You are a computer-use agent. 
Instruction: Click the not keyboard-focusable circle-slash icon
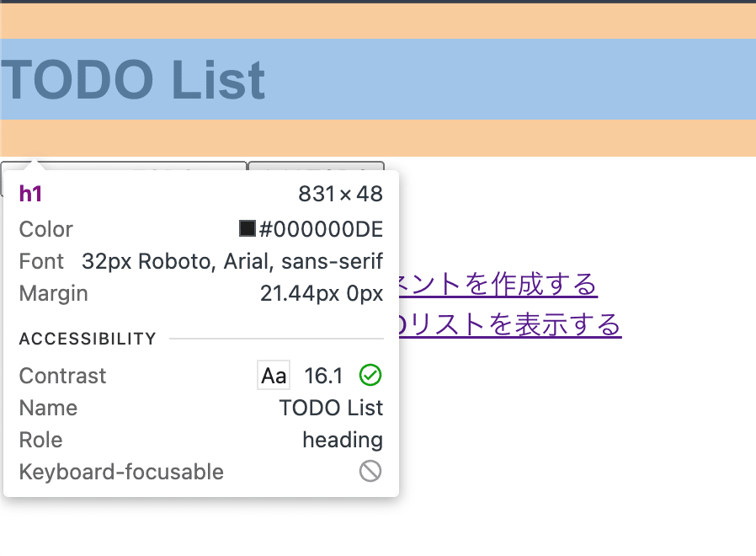[370, 471]
